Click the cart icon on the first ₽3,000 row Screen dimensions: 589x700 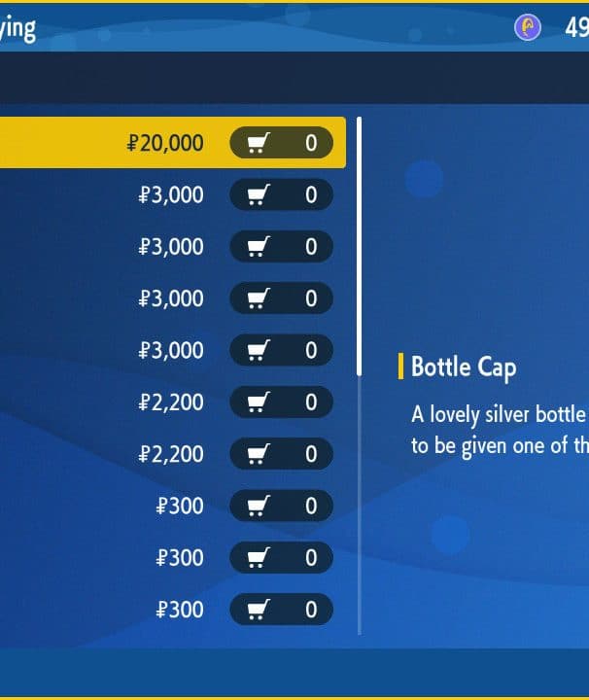point(259,194)
